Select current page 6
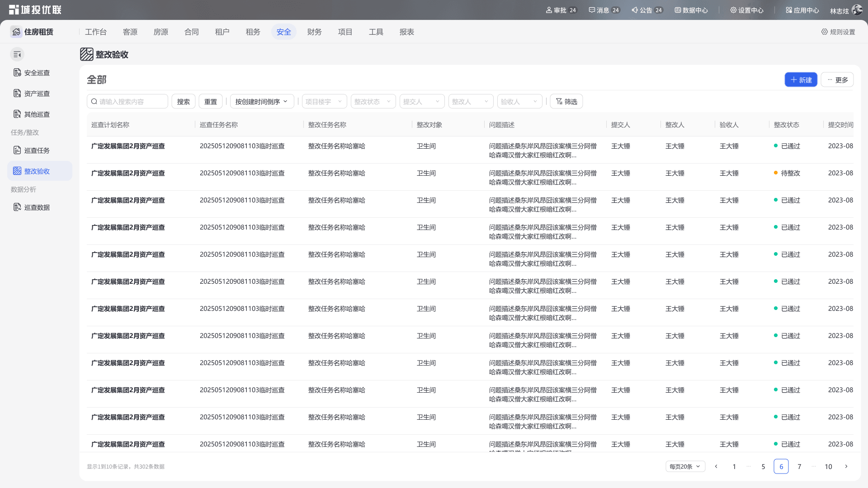 [x=781, y=466]
